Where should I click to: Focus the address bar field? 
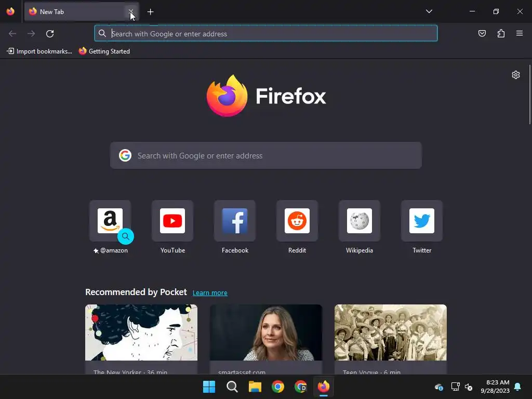tap(266, 34)
